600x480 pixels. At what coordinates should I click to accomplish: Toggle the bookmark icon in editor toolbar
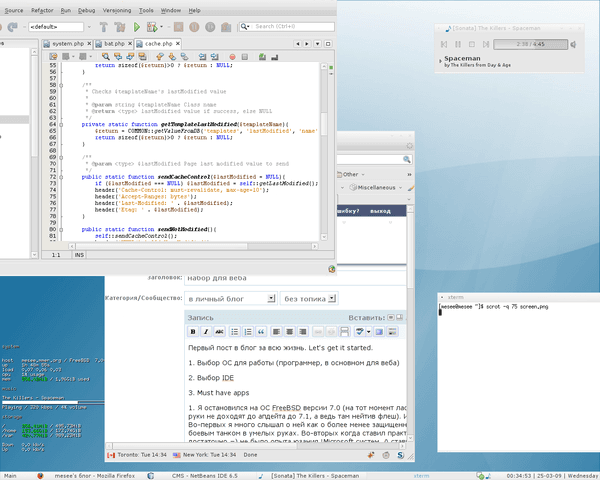pos(184,57)
